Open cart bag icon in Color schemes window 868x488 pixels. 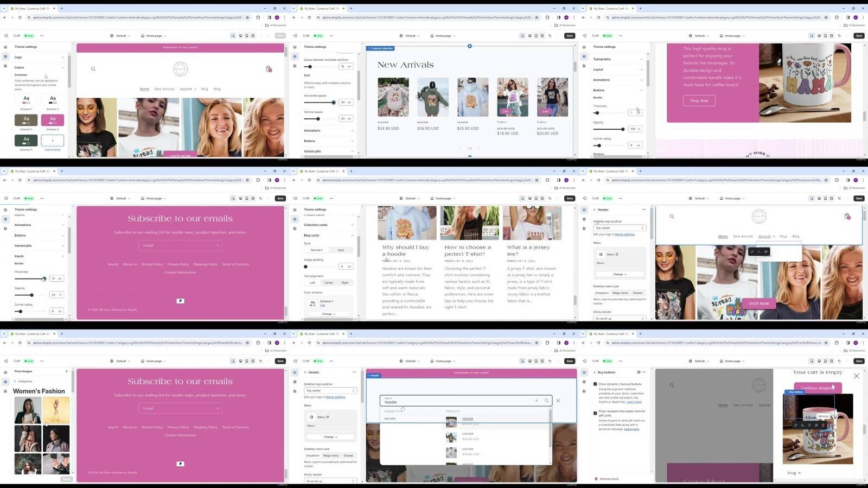(269, 69)
